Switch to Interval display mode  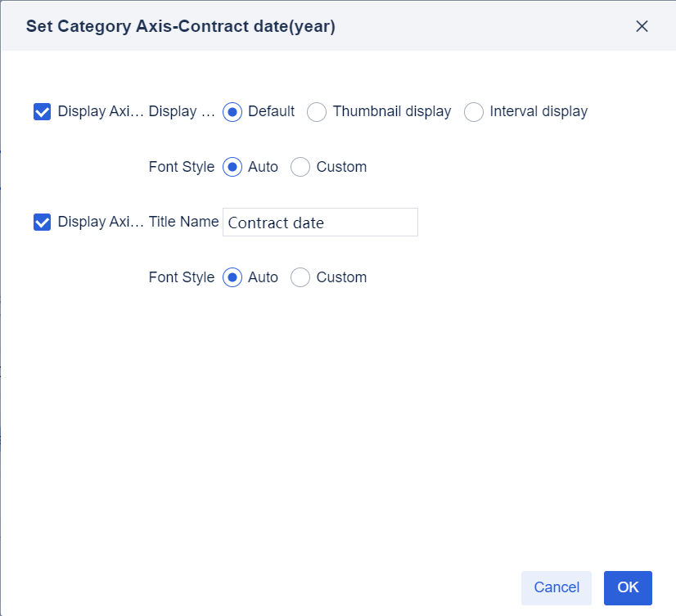[x=474, y=112]
